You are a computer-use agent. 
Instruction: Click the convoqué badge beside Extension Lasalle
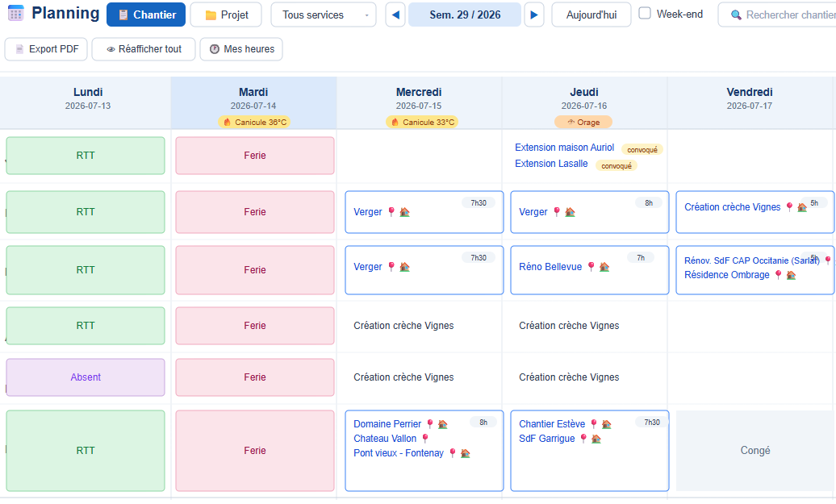(x=617, y=165)
